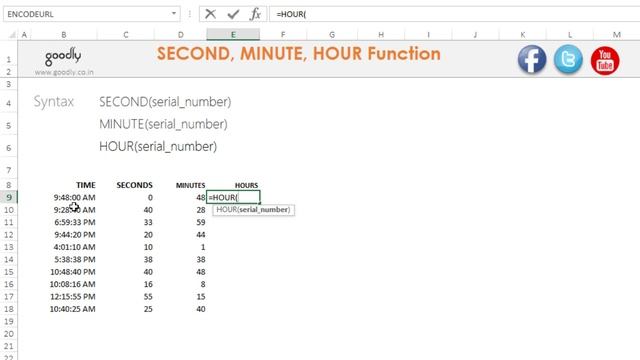This screenshot has height=360, width=640.
Task: Select row 9 header
Action: point(9,198)
